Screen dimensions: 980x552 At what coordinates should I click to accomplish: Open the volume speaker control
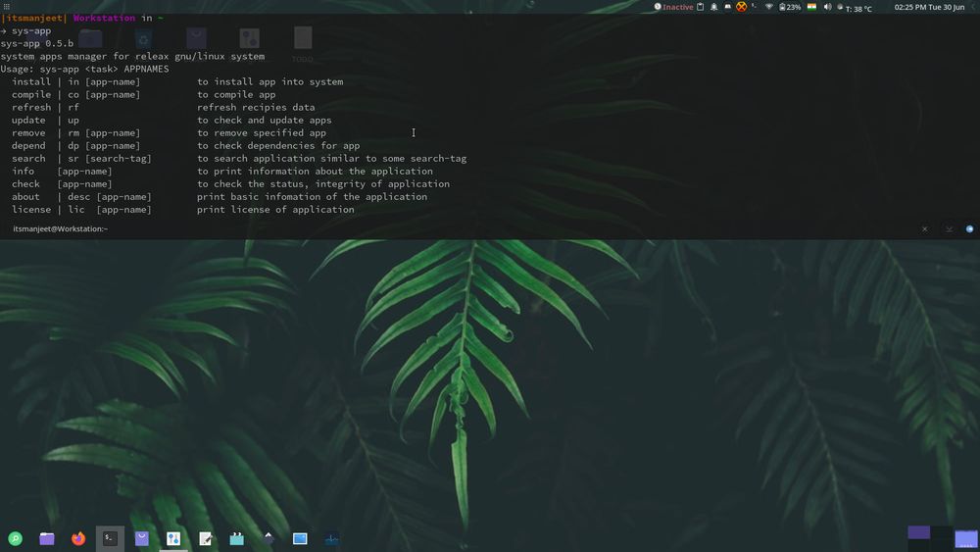coord(827,7)
